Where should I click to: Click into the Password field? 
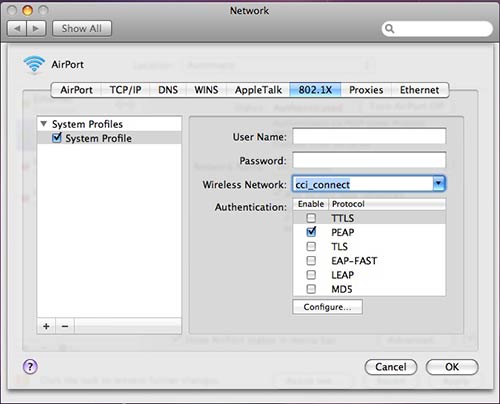pyautogui.click(x=369, y=160)
